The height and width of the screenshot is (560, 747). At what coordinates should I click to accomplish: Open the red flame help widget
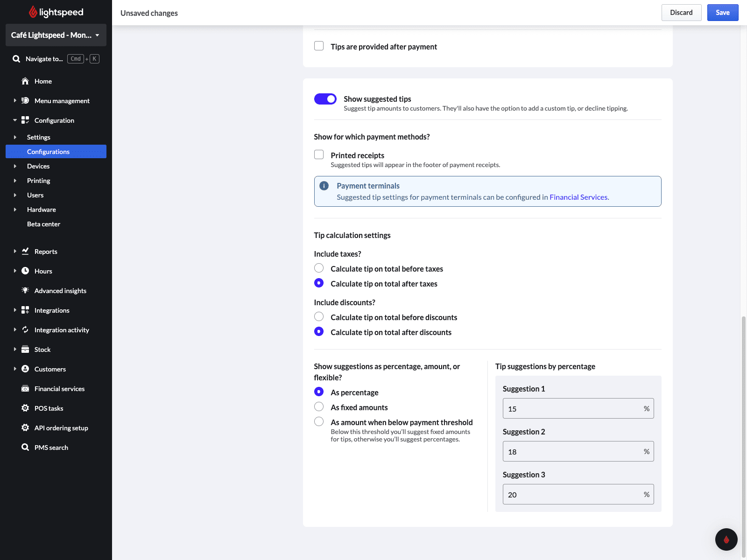point(726,539)
